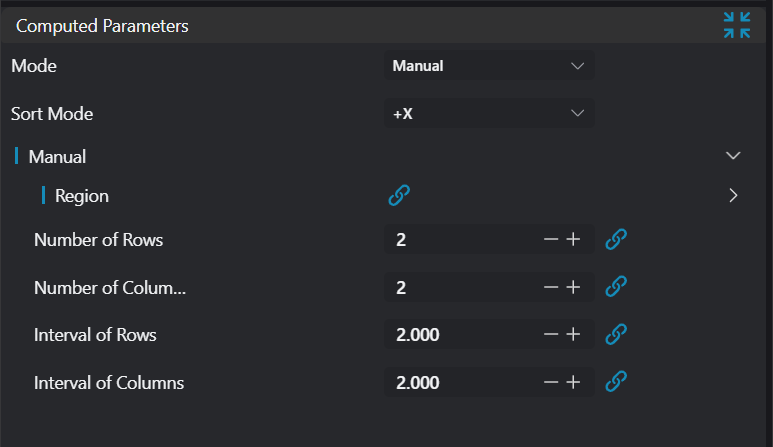This screenshot has height=447, width=773.
Task: Increase the Number of Rows value
Action: pos(574,240)
